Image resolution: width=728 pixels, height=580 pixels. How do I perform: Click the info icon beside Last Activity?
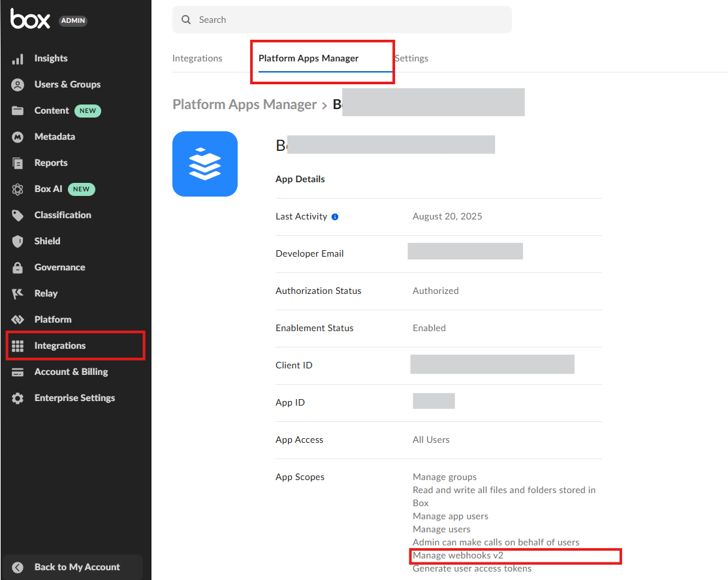[335, 217]
